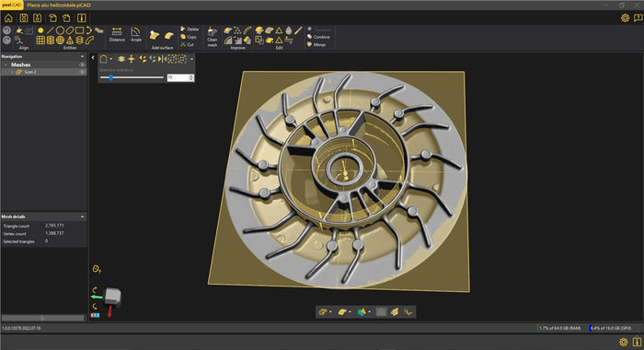Image resolution: width=644 pixels, height=350 pixels.
Task: Select the Point entity tool
Action: tap(40, 30)
